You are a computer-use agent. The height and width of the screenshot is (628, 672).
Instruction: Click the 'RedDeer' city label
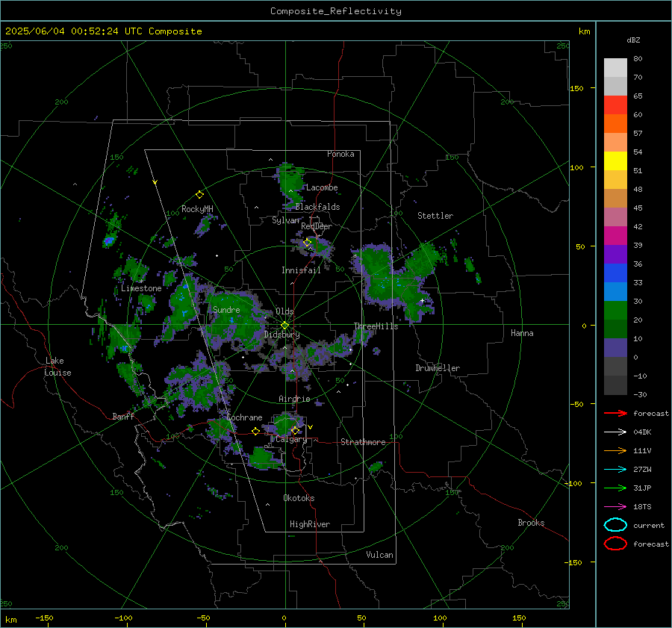coord(317,226)
